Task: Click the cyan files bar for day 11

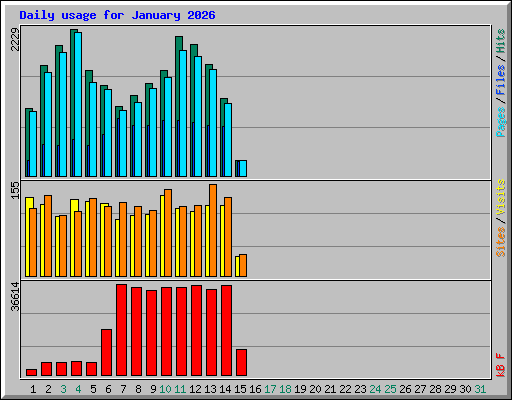Action: [x=183, y=113]
